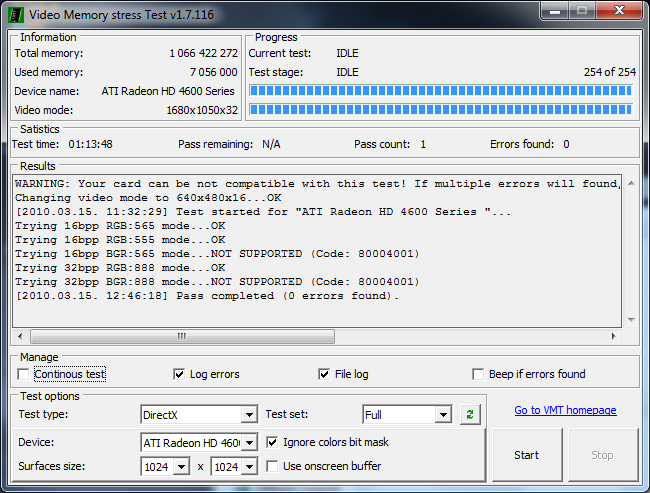Screen dimensions: 650x493
Task: Open the Test set Full dropdown
Action: (x=443, y=415)
